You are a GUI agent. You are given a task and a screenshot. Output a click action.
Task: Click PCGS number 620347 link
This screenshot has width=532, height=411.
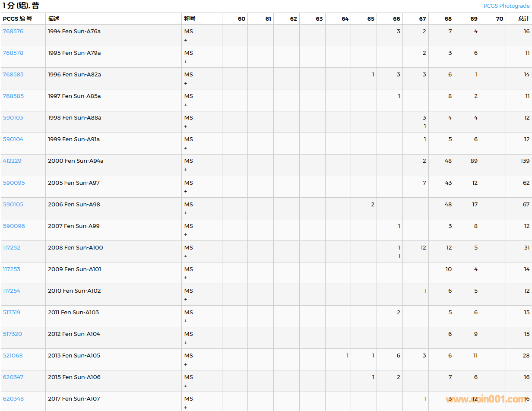13,377
